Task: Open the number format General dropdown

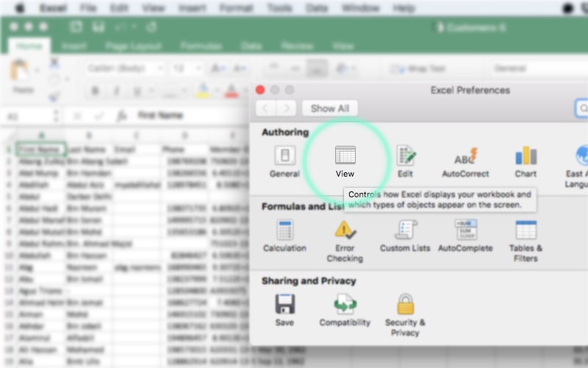Action: click(x=539, y=68)
